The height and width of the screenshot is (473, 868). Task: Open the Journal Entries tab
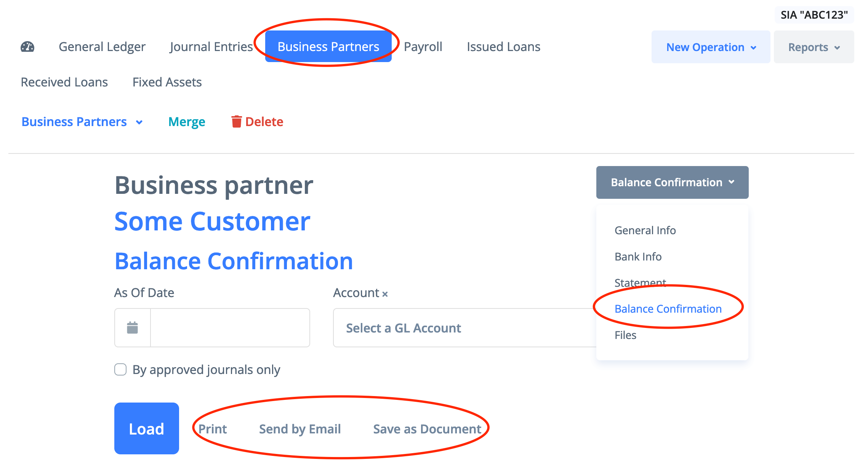point(211,47)
